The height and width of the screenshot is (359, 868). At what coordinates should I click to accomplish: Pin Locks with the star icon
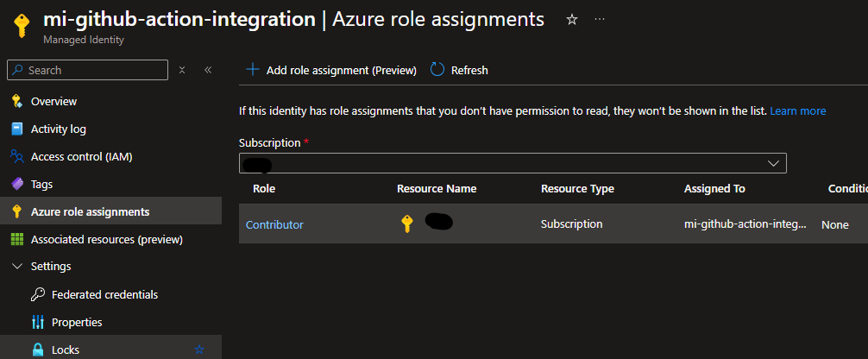tap(199, 350)
